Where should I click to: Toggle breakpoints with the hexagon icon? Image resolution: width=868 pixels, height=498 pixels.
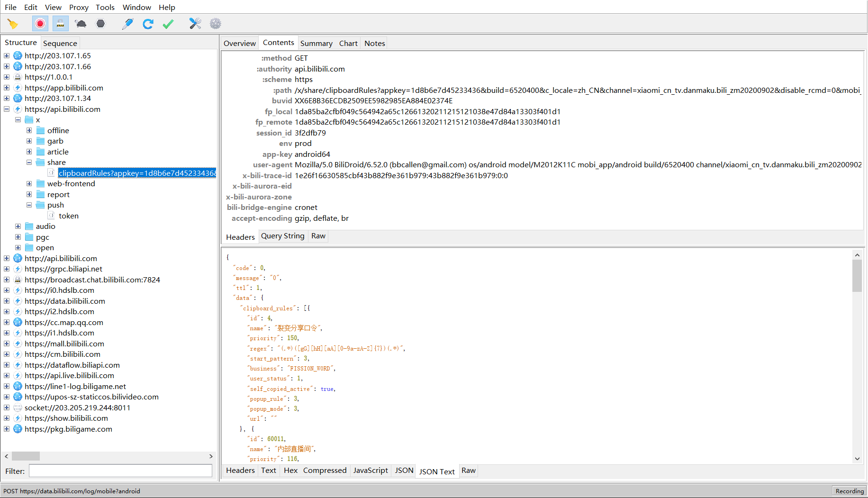100,24
